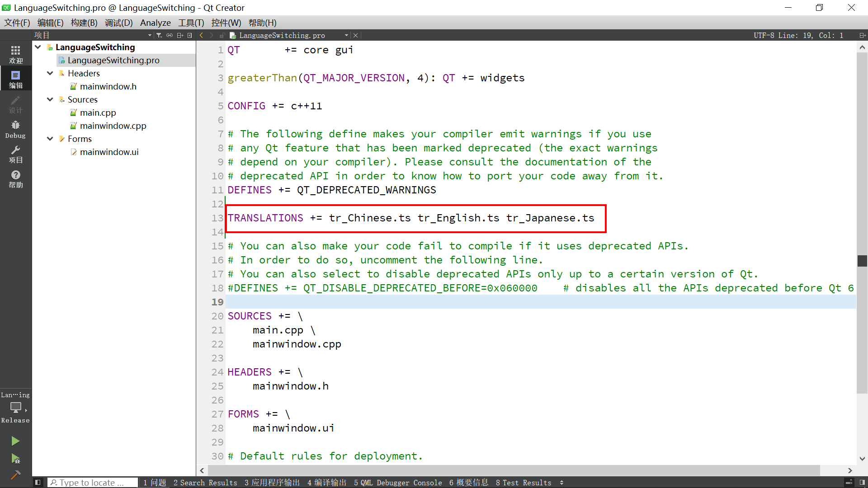The height and width of the screenshot is (488, 868).
Task: Switch to the Edit (编辑) mode
Action: tap(16, 79)
